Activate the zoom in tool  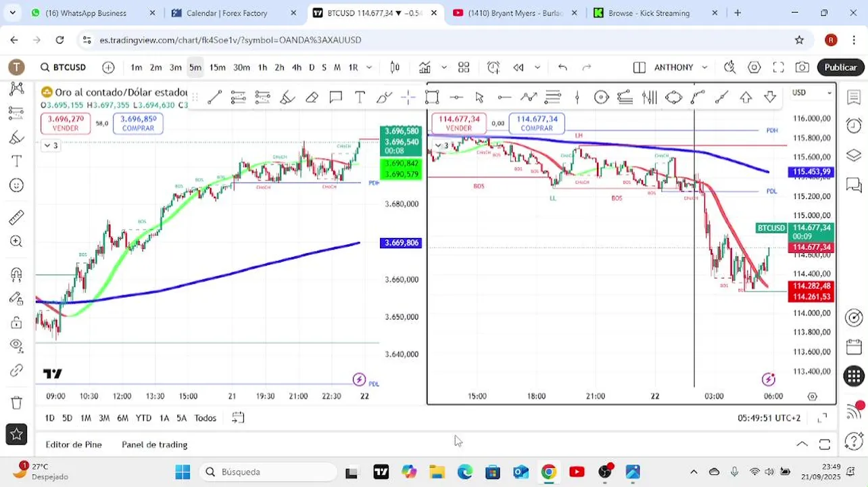point(17,241)
